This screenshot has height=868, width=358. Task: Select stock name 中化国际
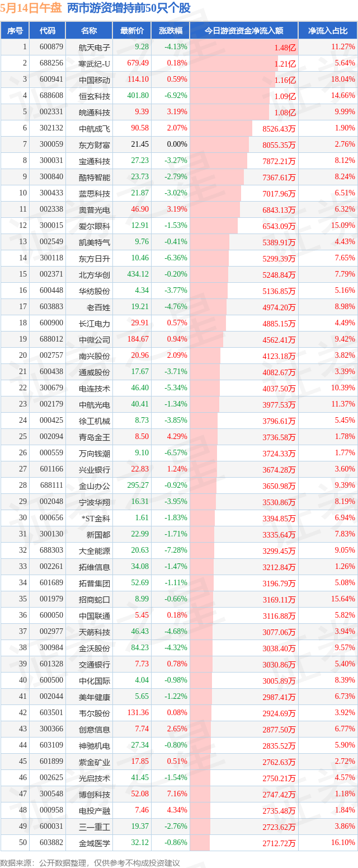coord(95,680)
